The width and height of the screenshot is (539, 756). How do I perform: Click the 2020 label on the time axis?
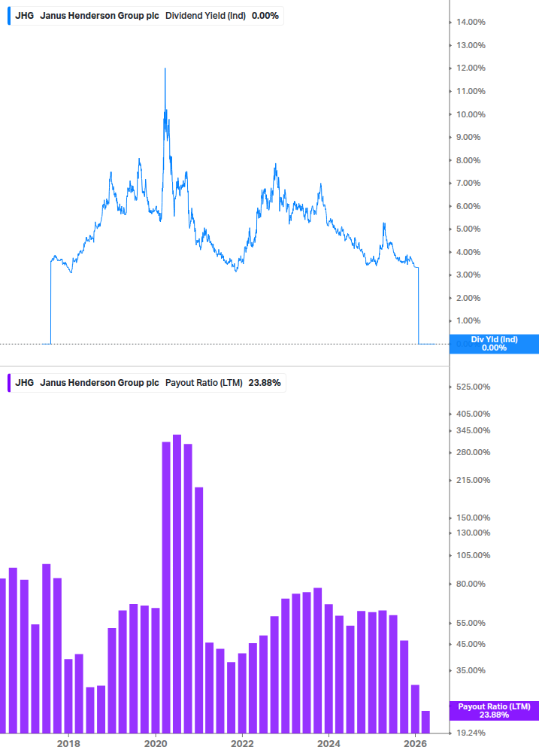pyautogui.click(x=156, y=744)
